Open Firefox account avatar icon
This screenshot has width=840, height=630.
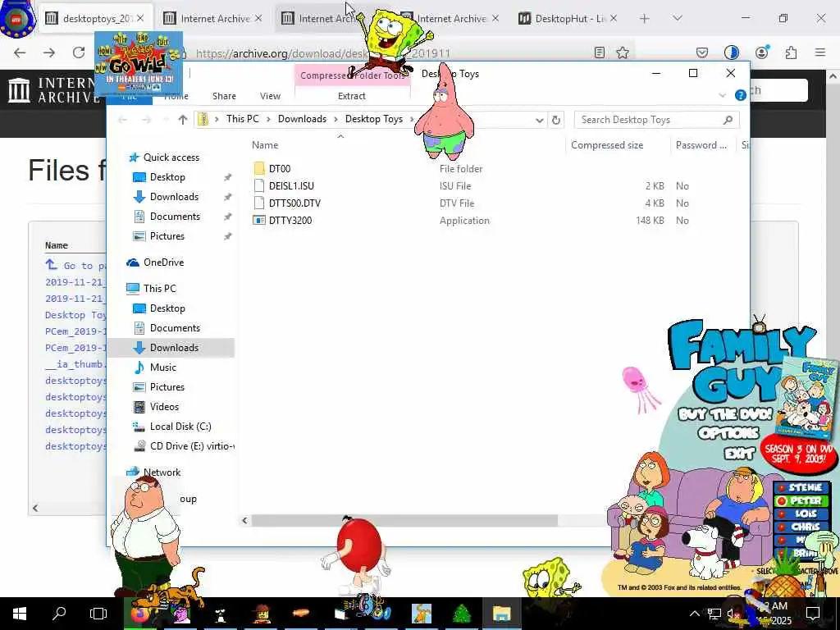(761, 52)
